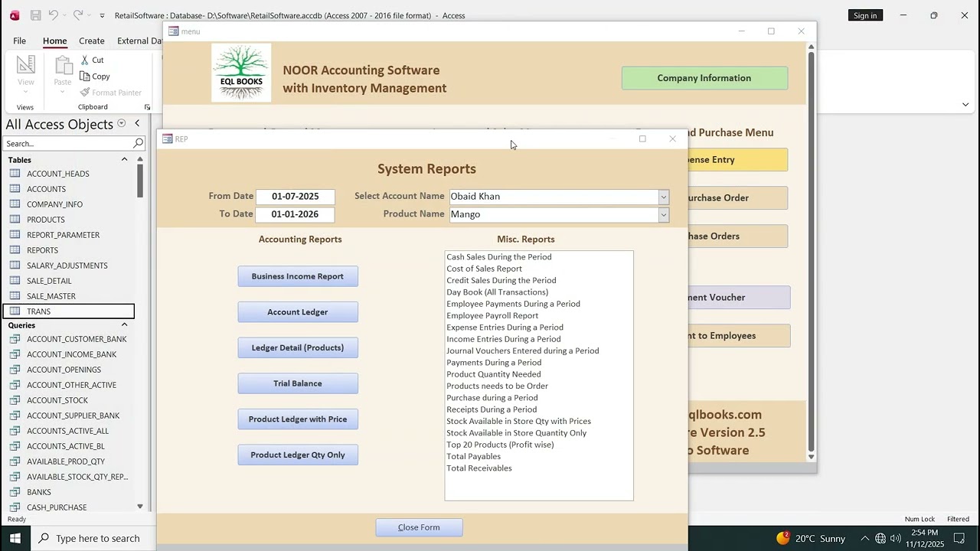Open the All Access Objects dropdown arrow
980x551 pixels.
coord(121,124)
